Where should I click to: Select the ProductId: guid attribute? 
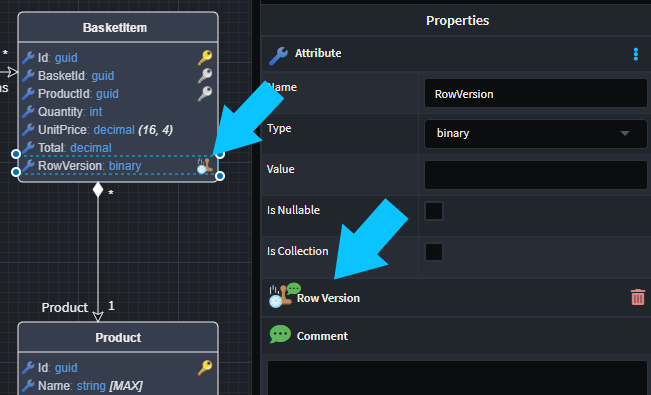click(x=78, y=94)
